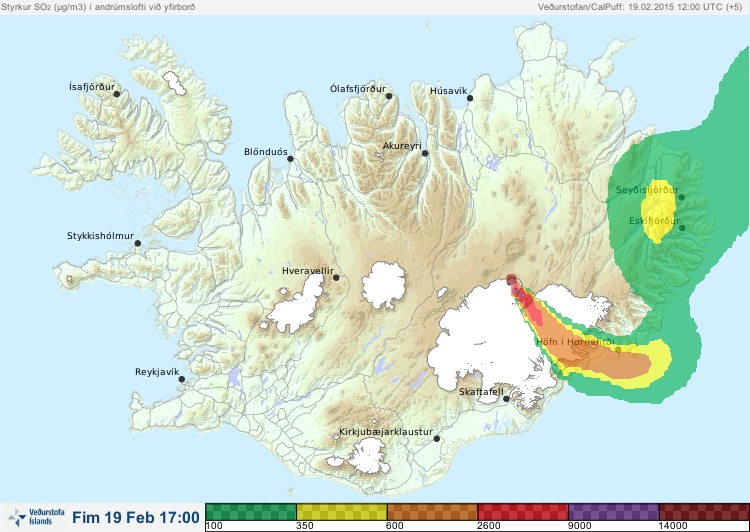750x532 pixels.
Task: Click the red 2600 legend block
Action: pyautogui.click(x=523, y=511)
